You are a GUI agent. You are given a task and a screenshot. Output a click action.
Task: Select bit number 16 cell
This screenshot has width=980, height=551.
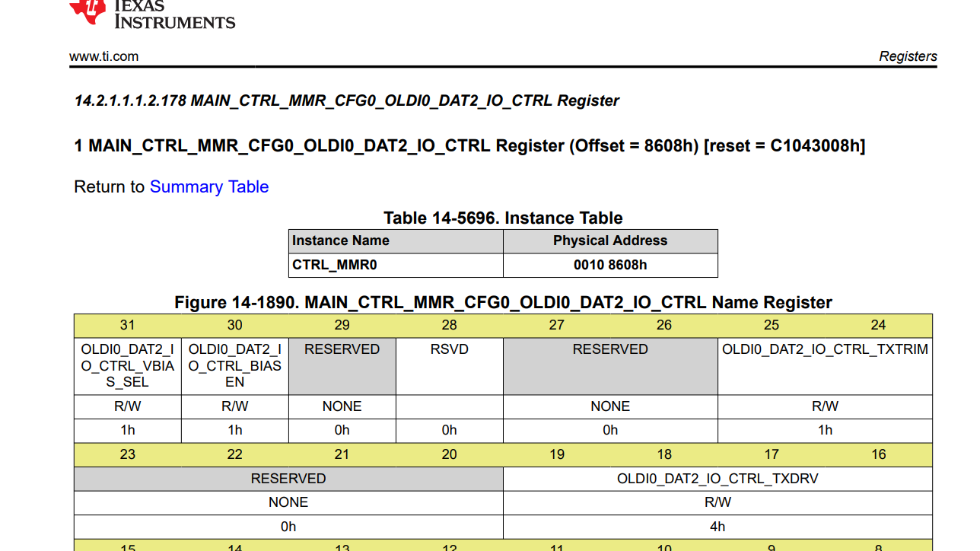pyautogui.click(x=879, y=455)
